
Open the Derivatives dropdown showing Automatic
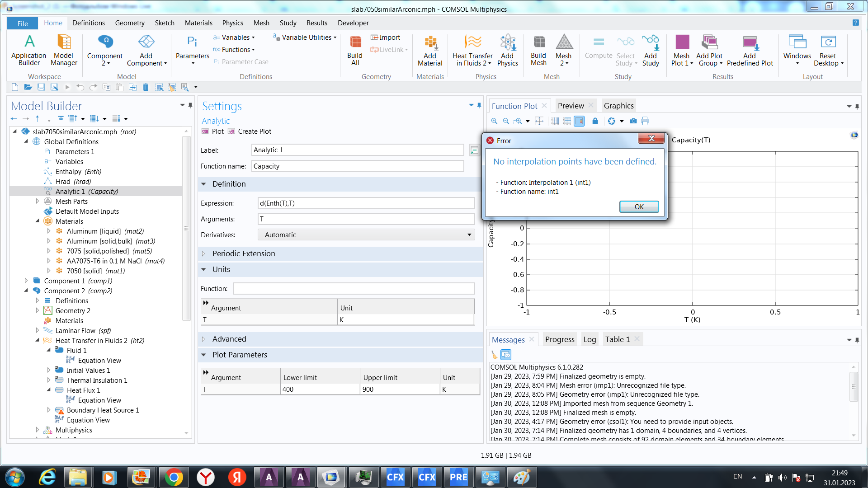(x=366, y=235)
